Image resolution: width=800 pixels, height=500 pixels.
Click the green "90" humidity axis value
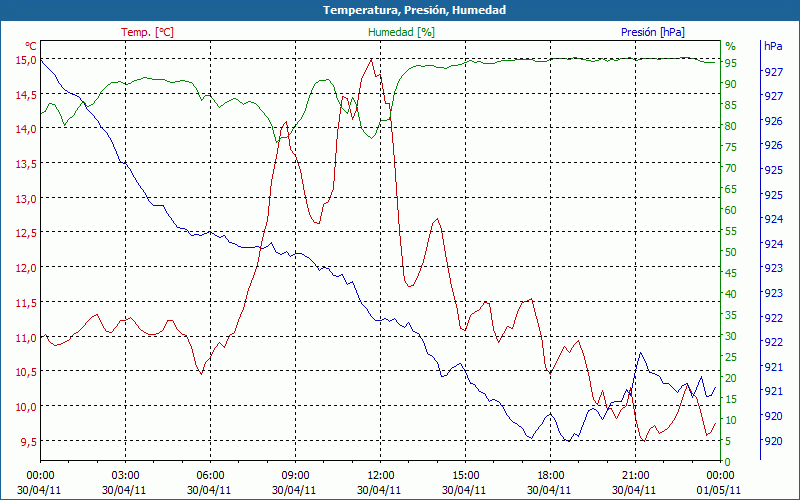(731, 84)
